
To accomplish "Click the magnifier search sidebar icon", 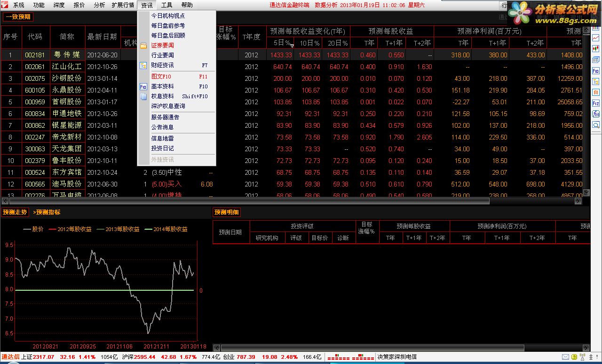I will pos(596,125).
